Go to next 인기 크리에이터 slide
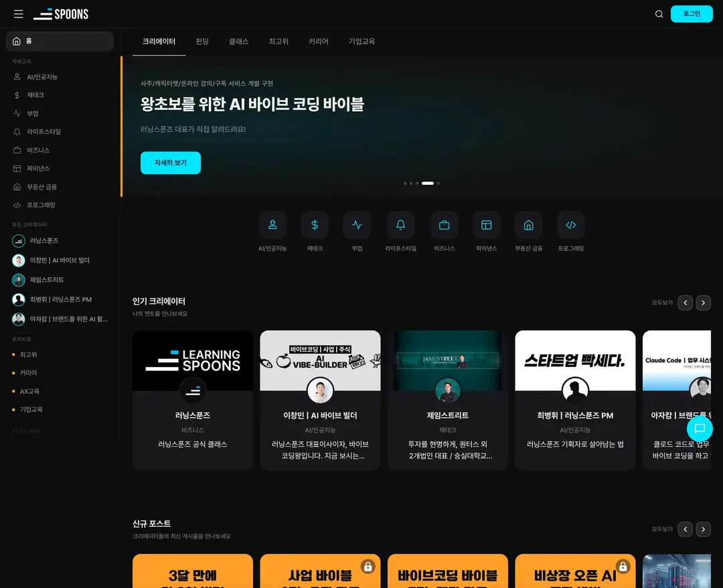 pos(703,303)
